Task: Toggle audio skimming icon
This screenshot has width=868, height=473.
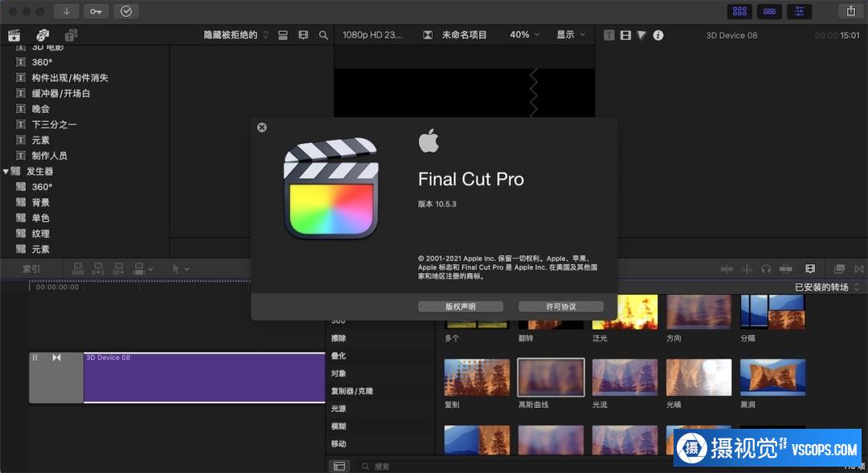Action: (747, 269)
